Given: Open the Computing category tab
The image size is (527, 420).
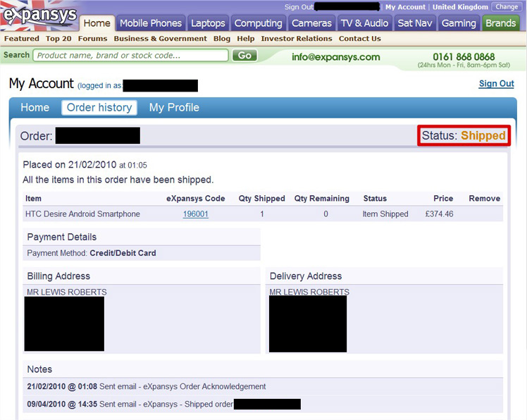Looking at the screenshot, I should [x=258, y=23].
